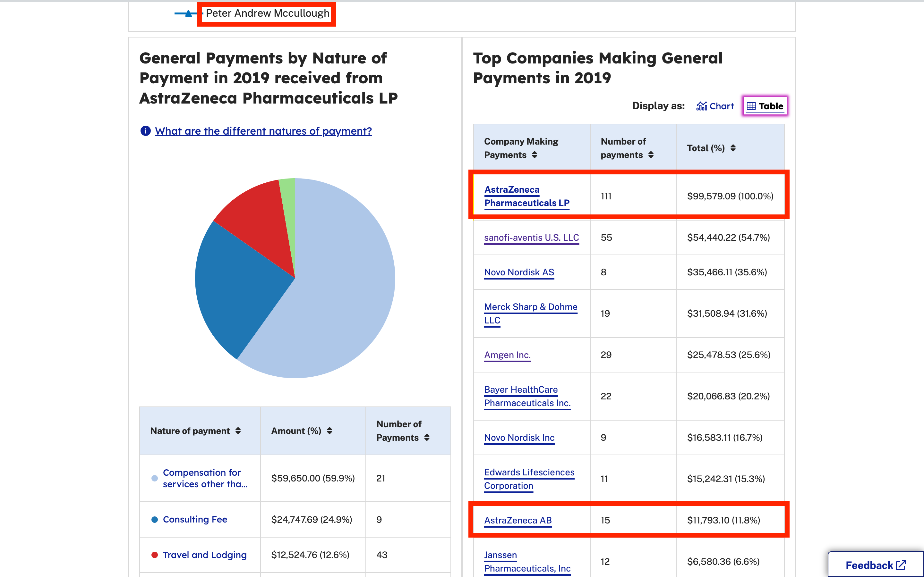
Task: Open the Feedback button
Action: (869, 565)
